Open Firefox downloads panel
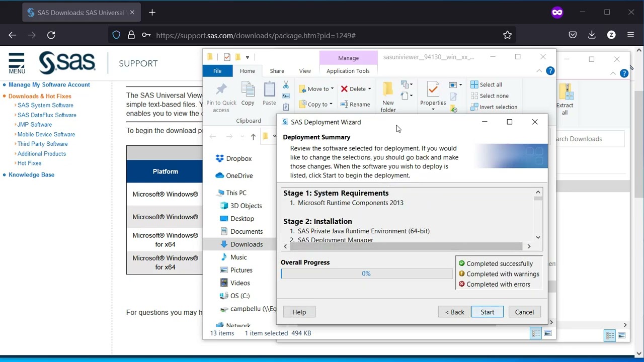The width and height of the screenshot is (644, 362). (x=592, y=35)
